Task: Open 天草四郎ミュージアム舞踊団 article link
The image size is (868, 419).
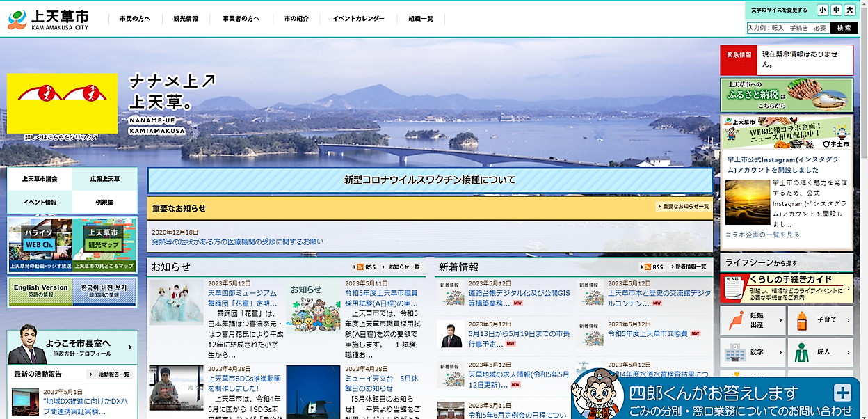Action: pyautogui.click(x=242, y=299)
